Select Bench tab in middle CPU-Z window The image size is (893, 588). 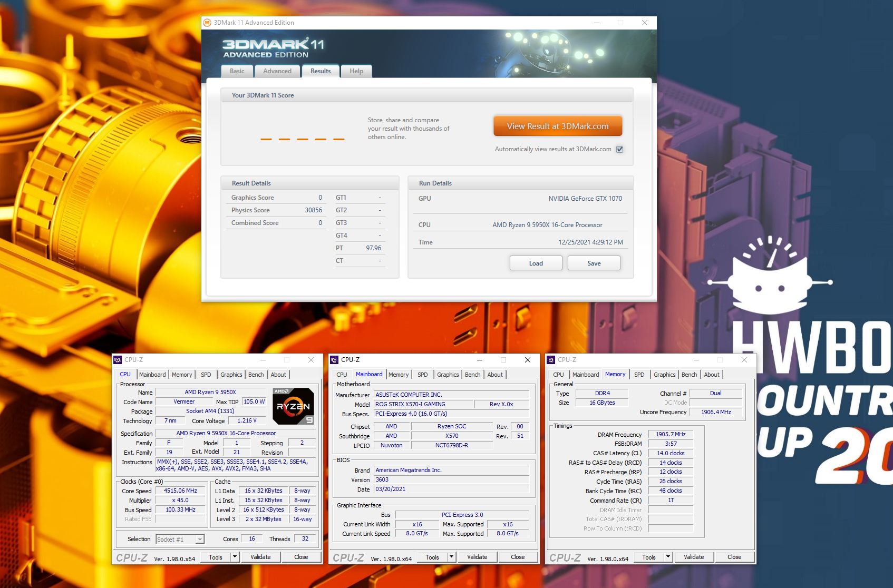(x=473, y=375)
